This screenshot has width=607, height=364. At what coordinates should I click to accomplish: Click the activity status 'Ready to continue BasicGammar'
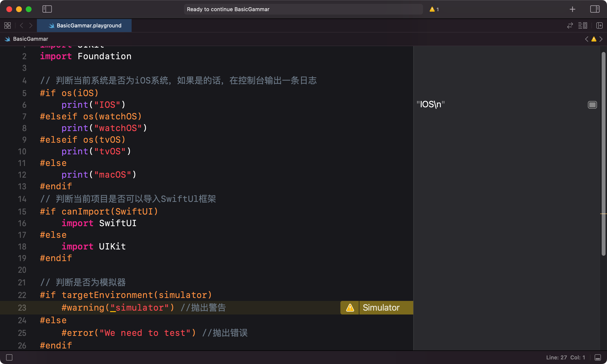click(303, 9)
